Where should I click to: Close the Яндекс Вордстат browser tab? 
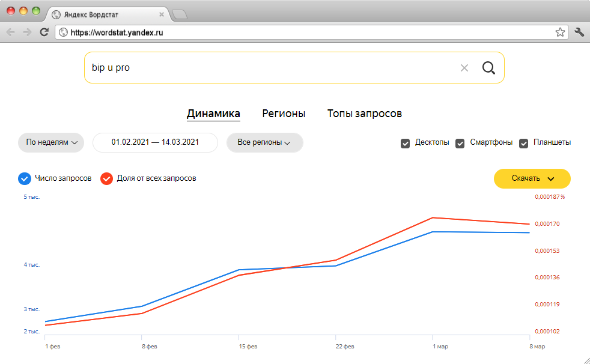[x=162, y=14]
